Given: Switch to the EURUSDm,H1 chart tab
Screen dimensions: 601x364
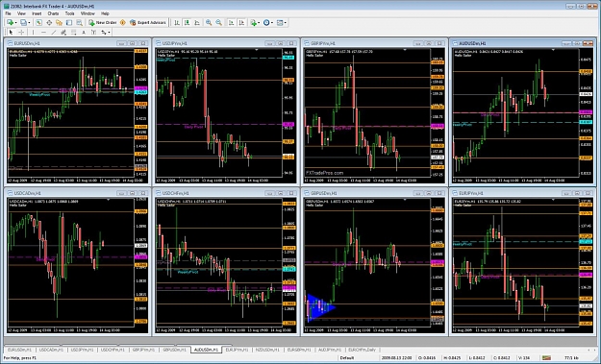Looking at the screenshot, I should (20, 350).
